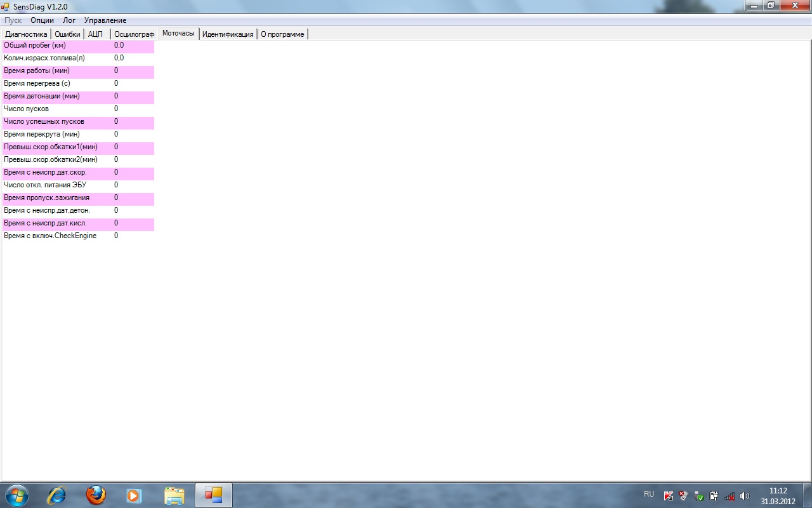Open the Windows Start menu
The image size is (812, 508).
point(16,495)
